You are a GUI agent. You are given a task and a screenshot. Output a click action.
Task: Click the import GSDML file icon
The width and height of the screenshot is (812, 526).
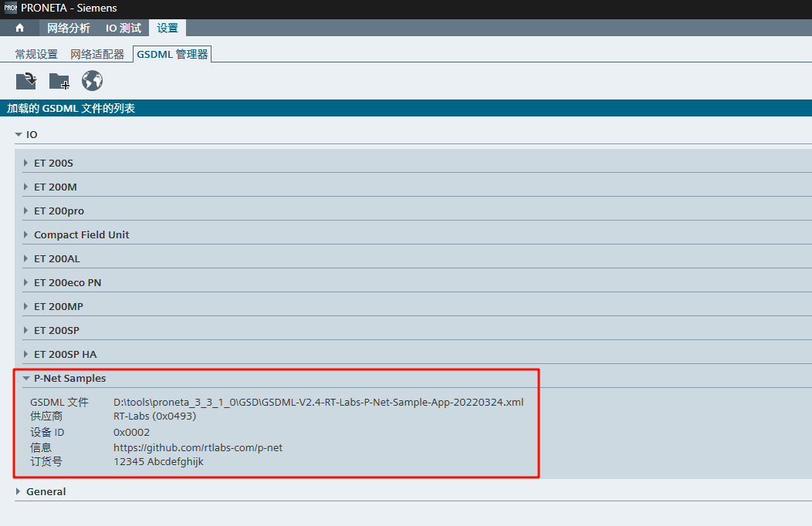click(26, 80)
